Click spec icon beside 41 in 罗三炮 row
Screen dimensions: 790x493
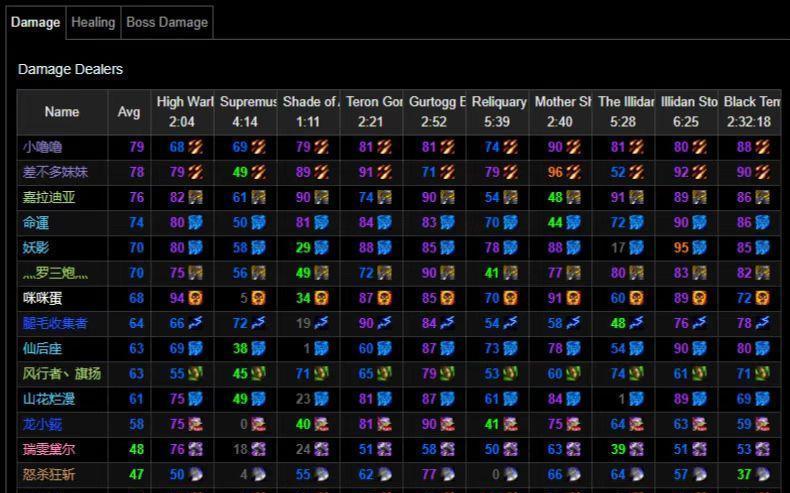pyautogui.click(x=510, y=273)
